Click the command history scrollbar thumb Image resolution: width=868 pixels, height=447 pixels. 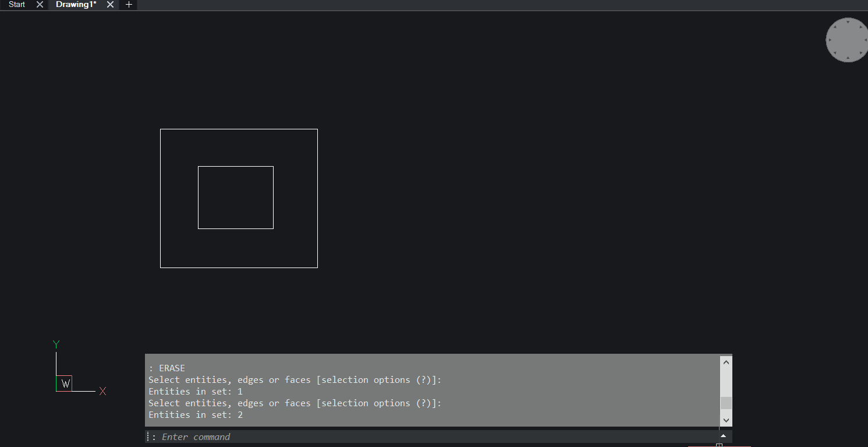coord(725,403)
